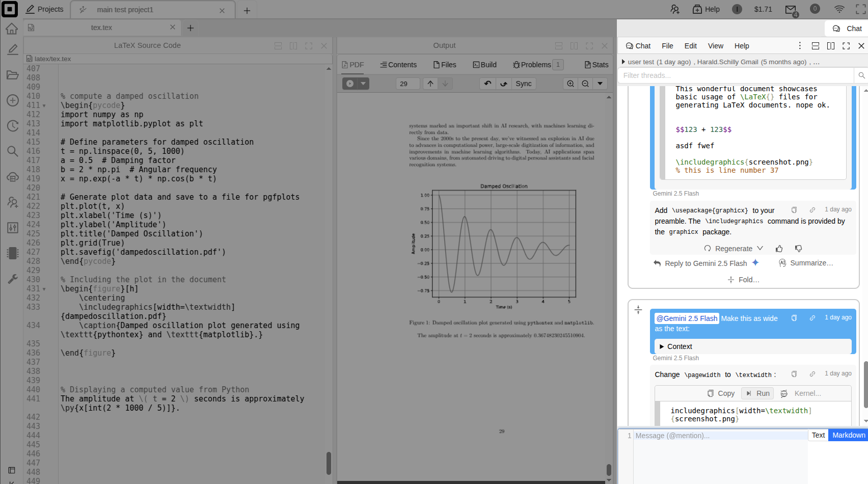Switch to the Contents tab
Image resolution: width=868 pixels, height=484 pixels.
399,64
